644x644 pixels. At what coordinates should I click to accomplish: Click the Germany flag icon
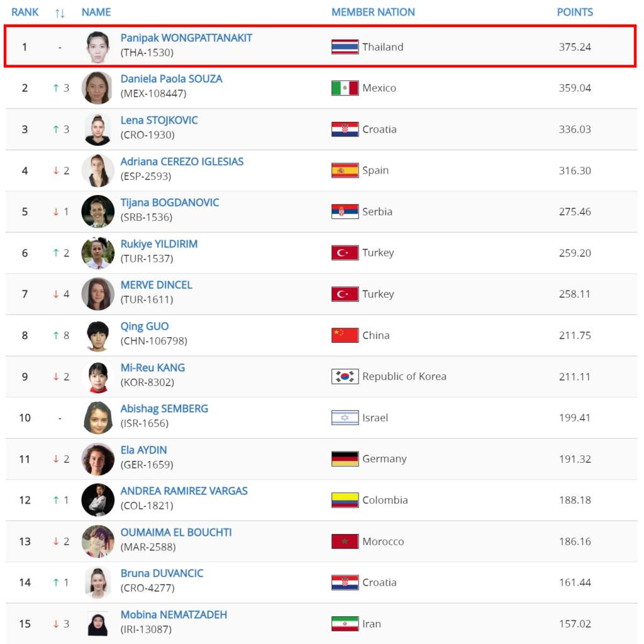[x=345, y=458]
